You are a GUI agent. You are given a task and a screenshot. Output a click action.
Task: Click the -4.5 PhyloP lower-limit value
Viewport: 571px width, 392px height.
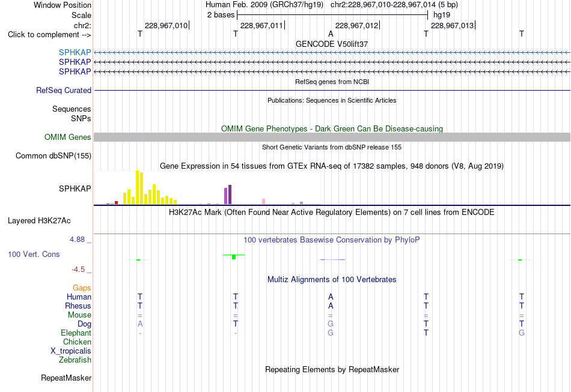tap(78, 270)
